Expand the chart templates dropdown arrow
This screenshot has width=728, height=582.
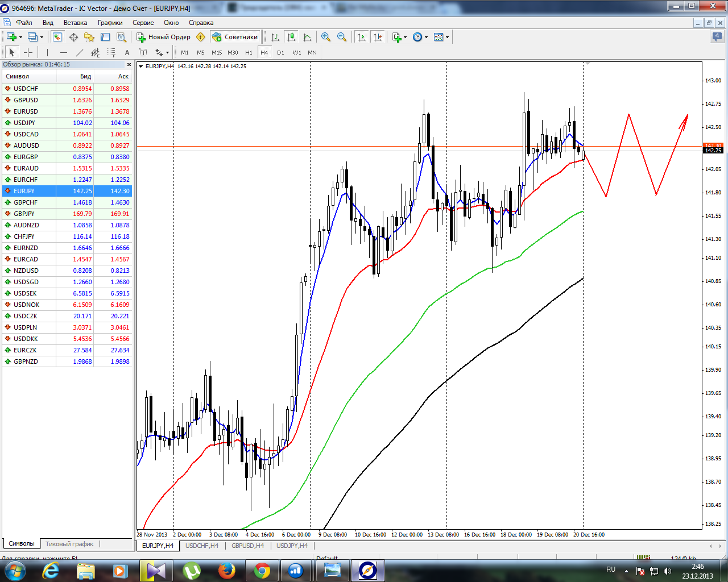click(x=448, y=38)
